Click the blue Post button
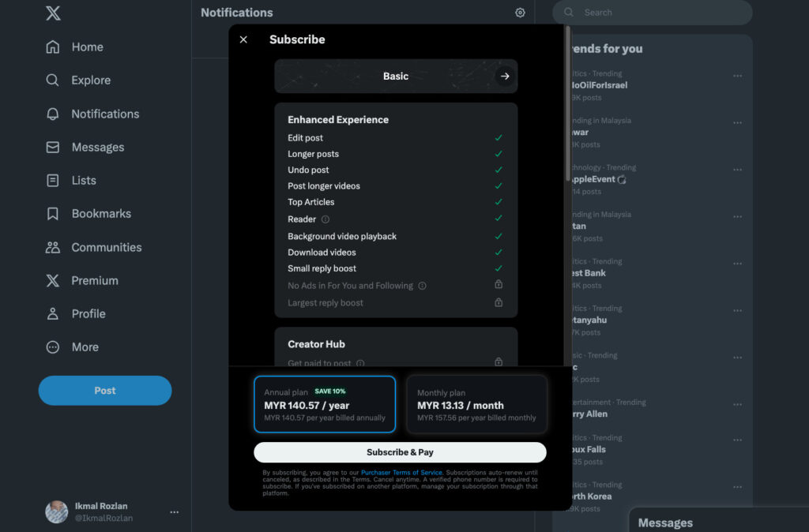The height and width of the screenshot is (532, 809). coord(105,391)
